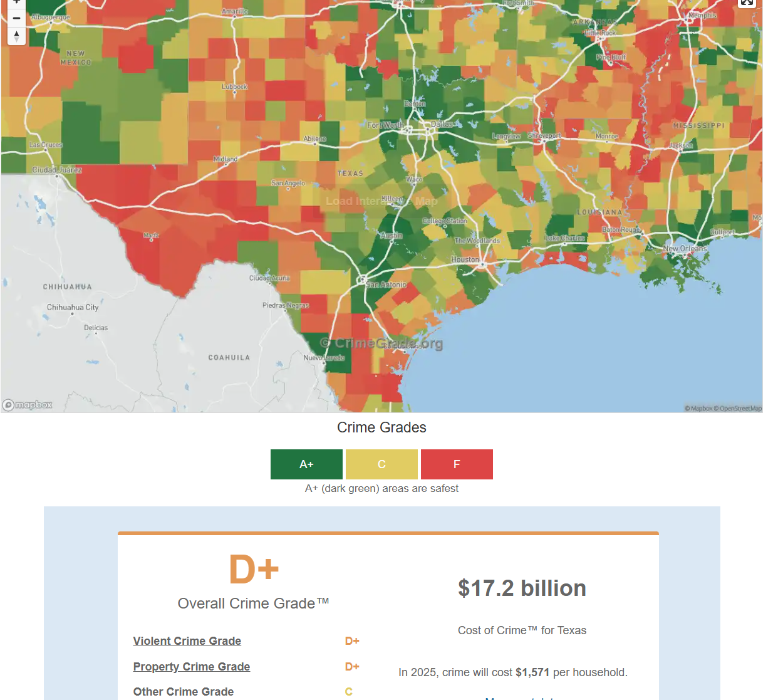Open the Mapbox copyright attribution link

[x=698, y=409]
